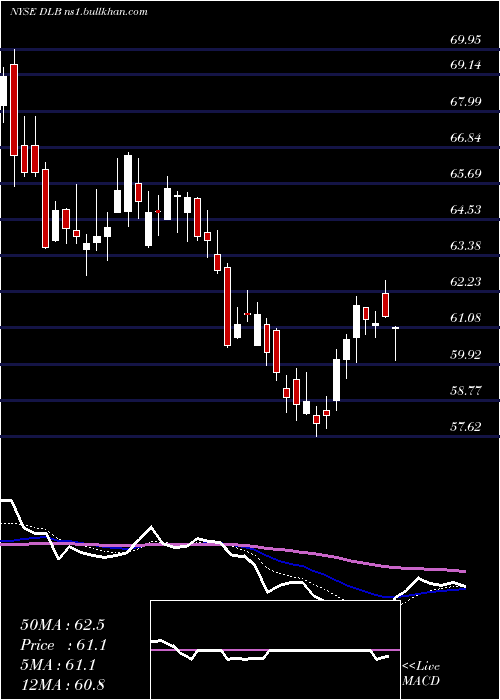Click the 57.62 price level label
The image size is (500, 700).
[466, 427]
